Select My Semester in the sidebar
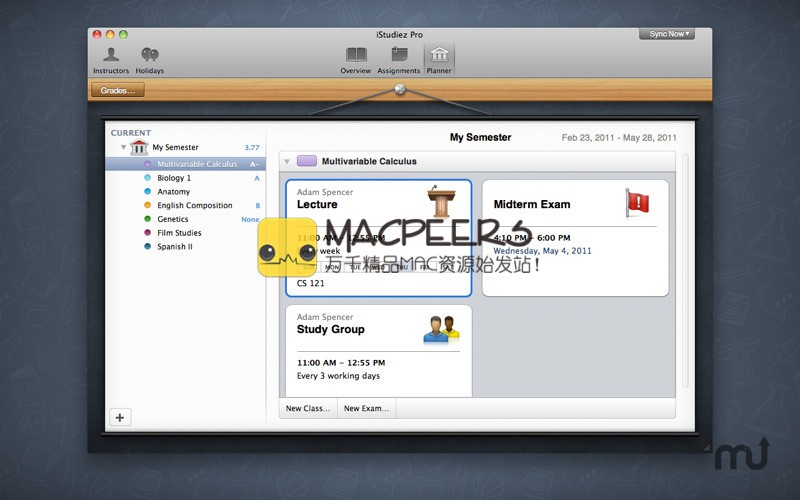Viewport: 800px width, 500px height. [175, 147]
